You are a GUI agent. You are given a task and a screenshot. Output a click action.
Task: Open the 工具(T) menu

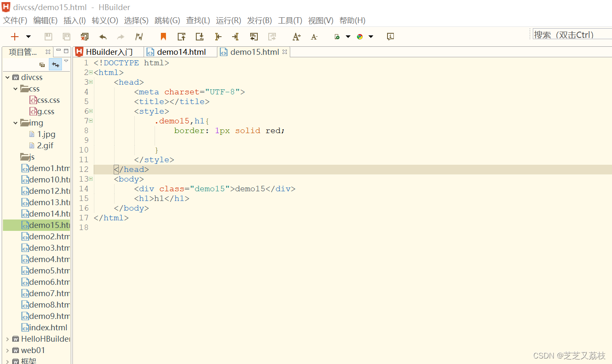tap(290, 20)
